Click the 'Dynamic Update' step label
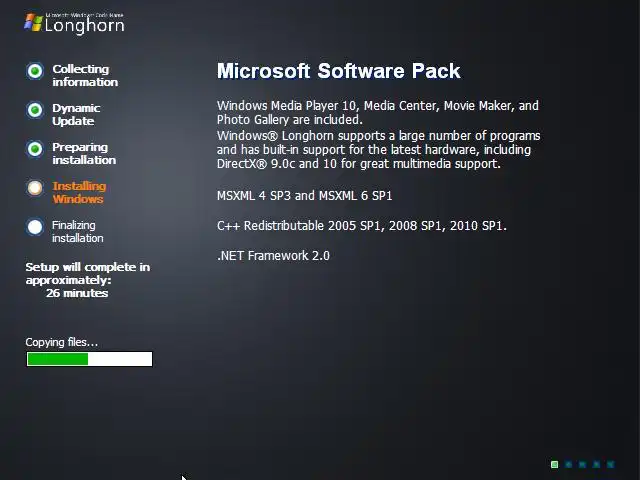Image resolution: width=640 pixels, height=480 pixels. coord(76,115)
